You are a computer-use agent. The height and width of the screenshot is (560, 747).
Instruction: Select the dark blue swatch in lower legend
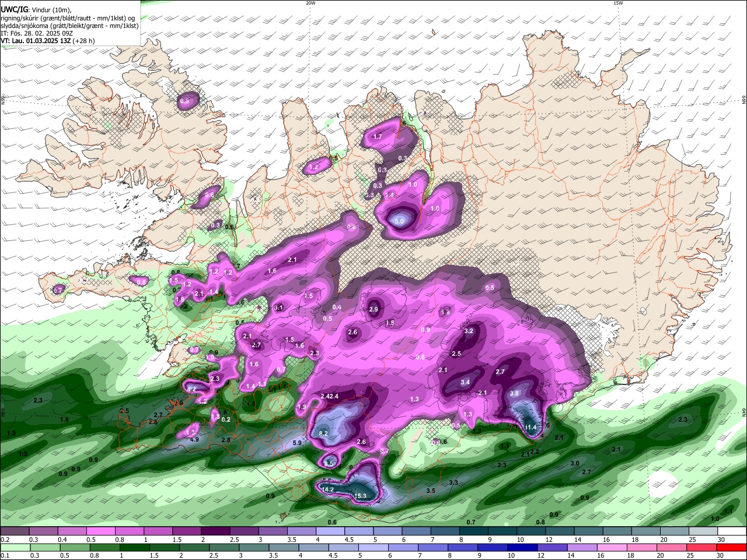(521, 548)
